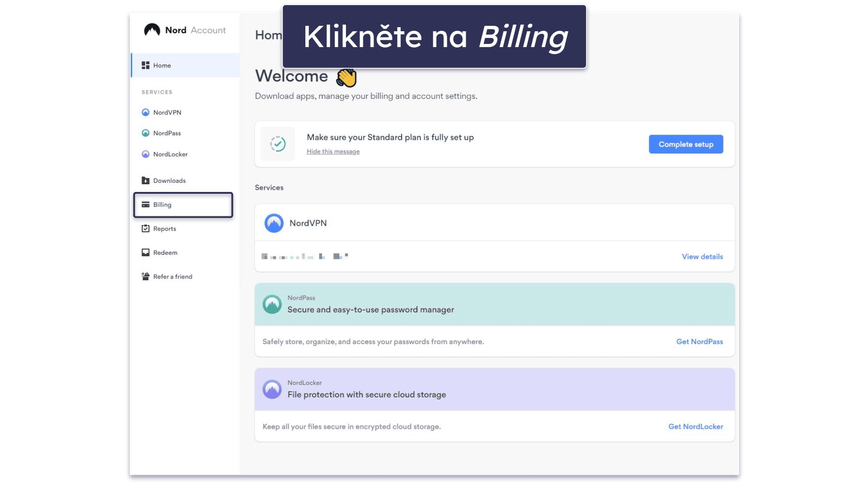Click the NordPass sidebar icon
The image size is (868, 484).
(x=145, y=133)
